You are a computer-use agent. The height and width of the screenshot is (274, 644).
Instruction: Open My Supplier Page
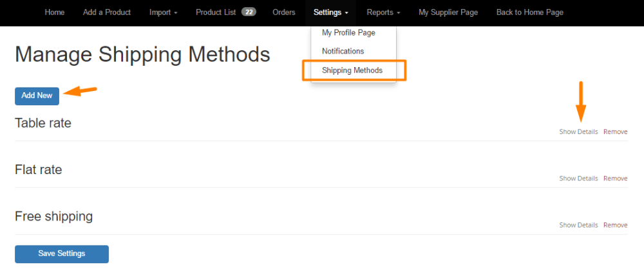click(x=448, y=12)
